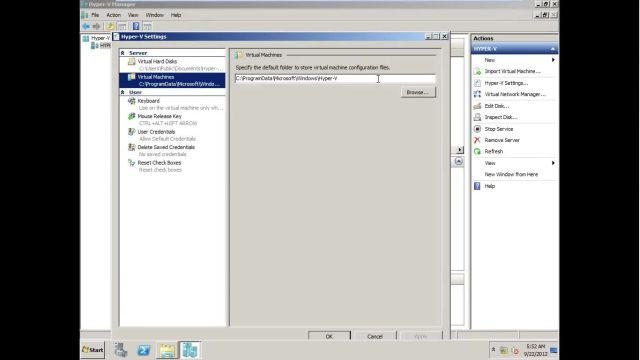Click the Inspect Disk icon

(477, 117)
